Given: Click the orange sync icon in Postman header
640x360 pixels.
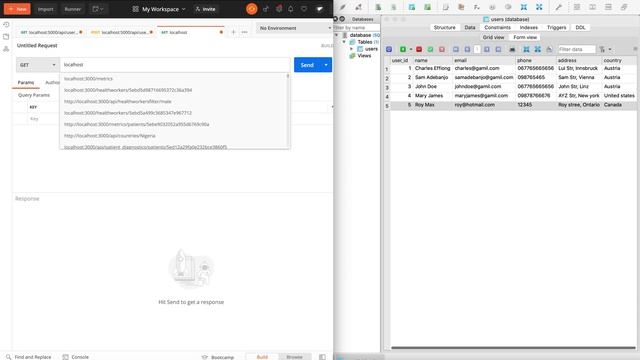Looking at the screenshot, I should pyautogui.click(x=252, y=9).
